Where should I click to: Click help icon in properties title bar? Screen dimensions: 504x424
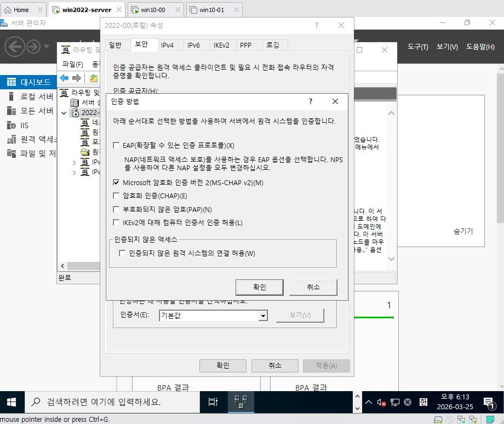[x=317, y=25]
